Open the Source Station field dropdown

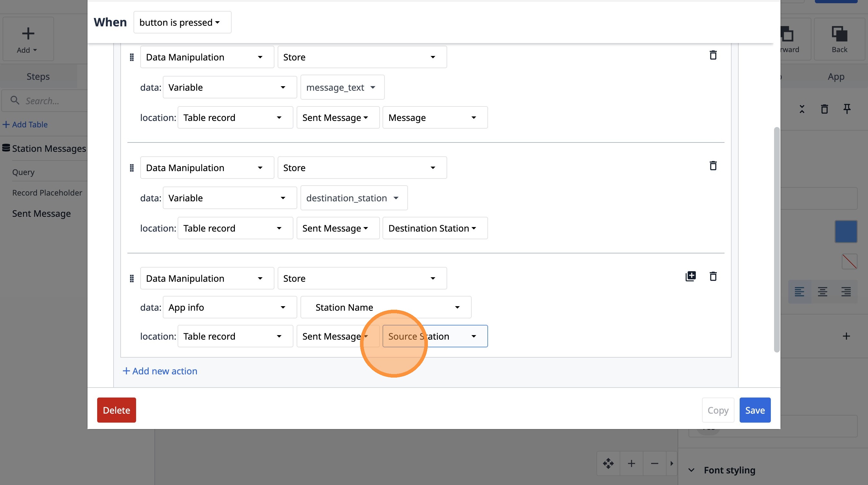tap(435, 336)
